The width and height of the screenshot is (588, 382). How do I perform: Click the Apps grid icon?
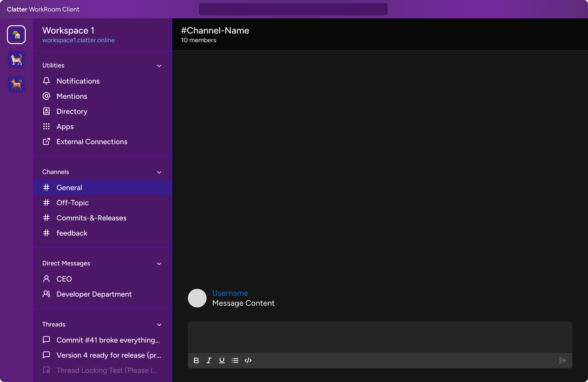pos(46,126)
